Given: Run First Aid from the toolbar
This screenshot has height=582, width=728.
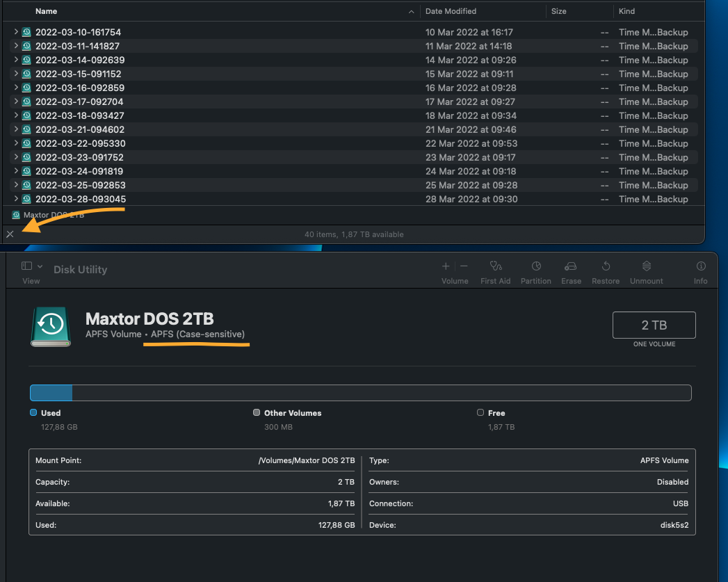Looking at the screenshot, I should tap(495, 266).
